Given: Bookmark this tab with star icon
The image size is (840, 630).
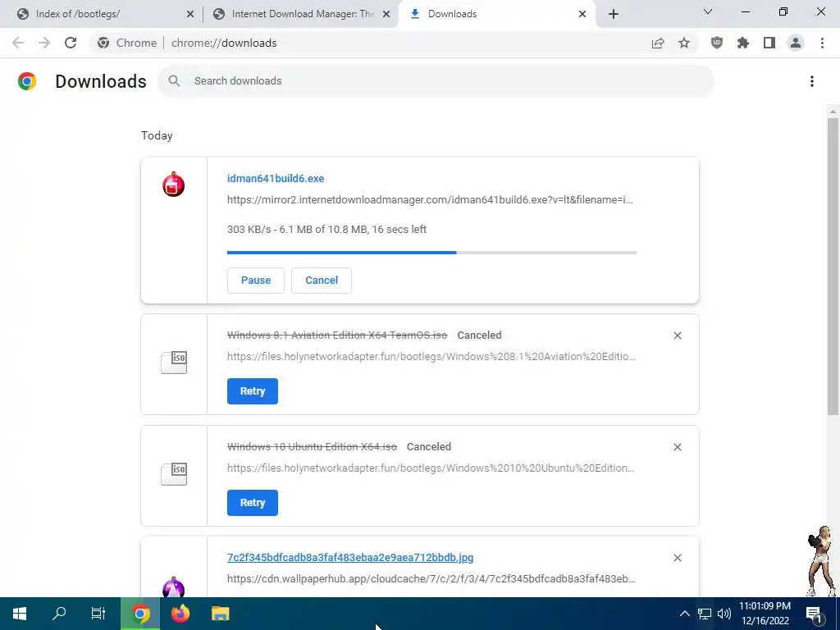Looking at the screenshot, I should tap(684, 43).
